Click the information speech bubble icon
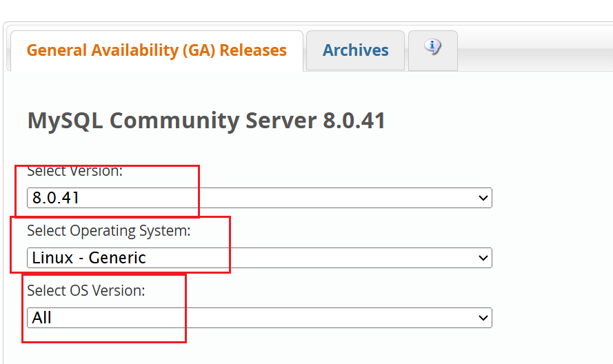 pyautogui.click(x=433, y=47)
